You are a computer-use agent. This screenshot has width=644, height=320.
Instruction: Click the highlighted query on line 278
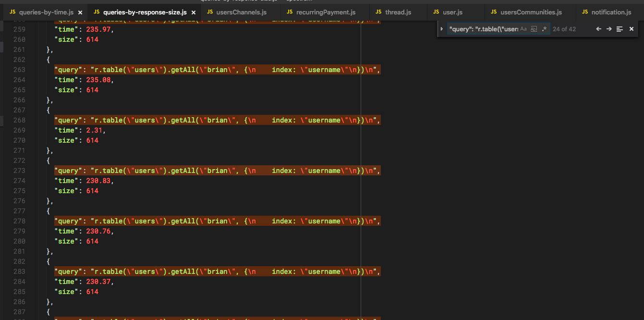[x=218, y=221]
